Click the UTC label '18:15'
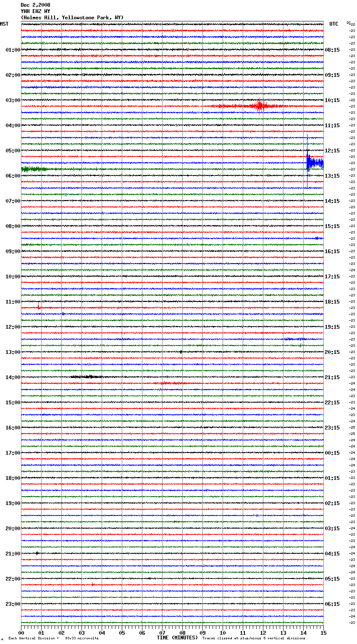 (x=332, y=302)
